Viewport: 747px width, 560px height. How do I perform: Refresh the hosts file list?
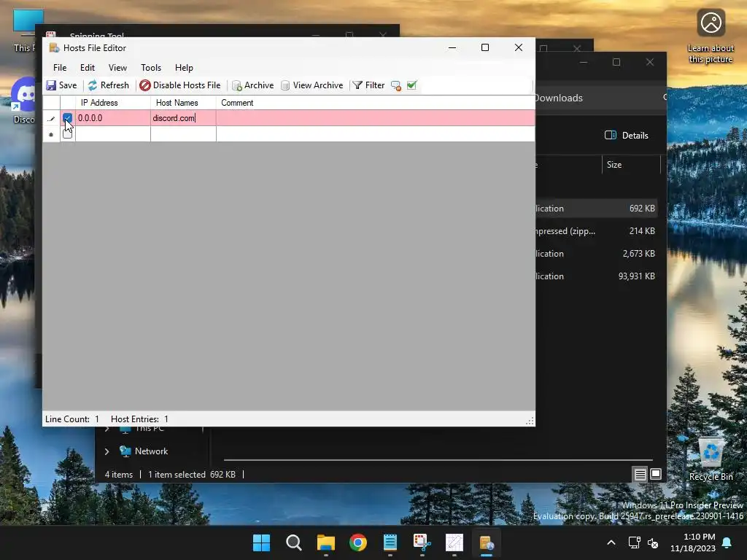coord(108,85)
